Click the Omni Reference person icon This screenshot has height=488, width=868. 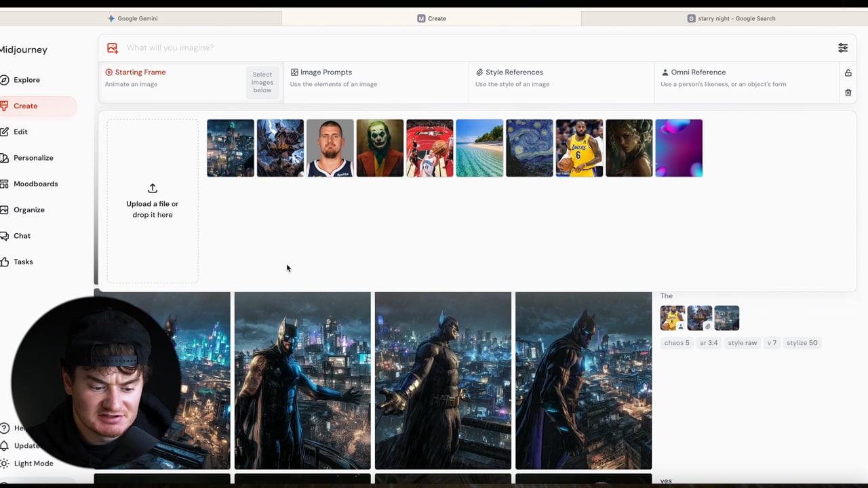click(x=665, y=72)
